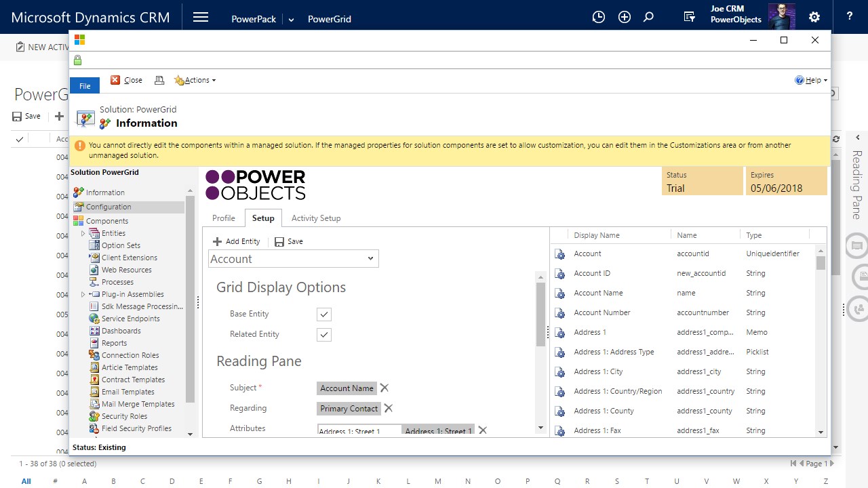Expand the Plug-in Assemblies tree node

83,294
